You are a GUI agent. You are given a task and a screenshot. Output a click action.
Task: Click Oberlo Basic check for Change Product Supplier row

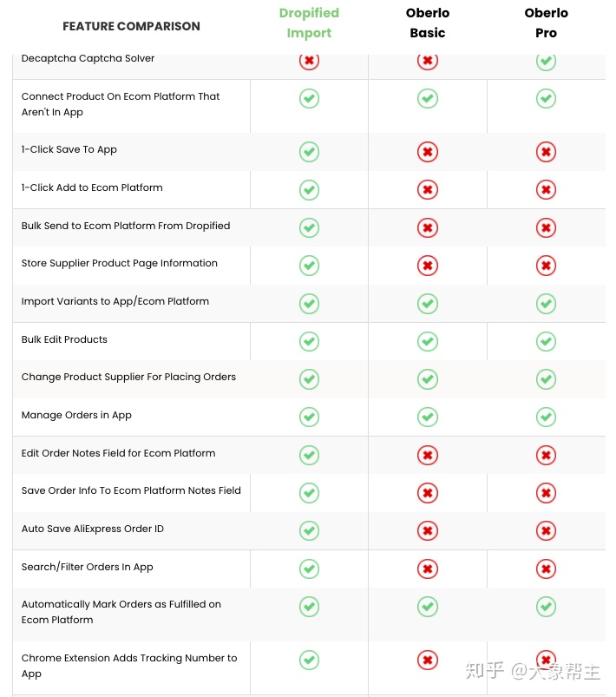pyautogui.click(x=427, y=379)
